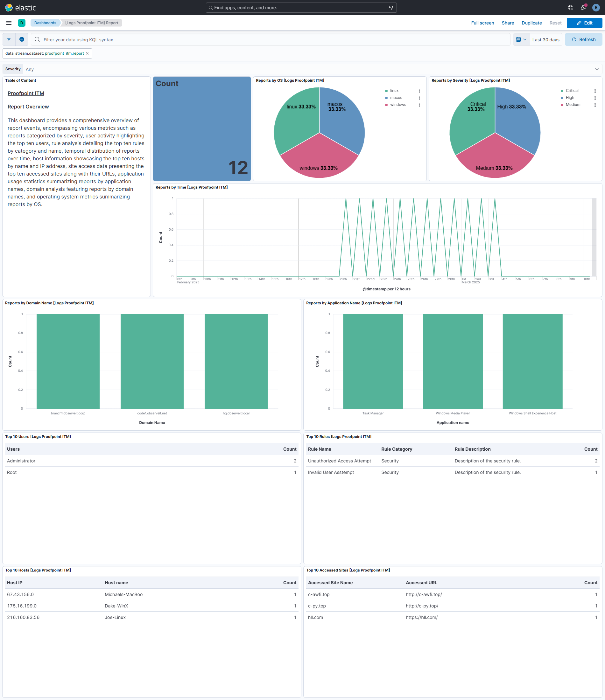The height and width of the screenshot is (700, 605).
Task: Open the newsfeed notifications icon
Action: (583, 7)
